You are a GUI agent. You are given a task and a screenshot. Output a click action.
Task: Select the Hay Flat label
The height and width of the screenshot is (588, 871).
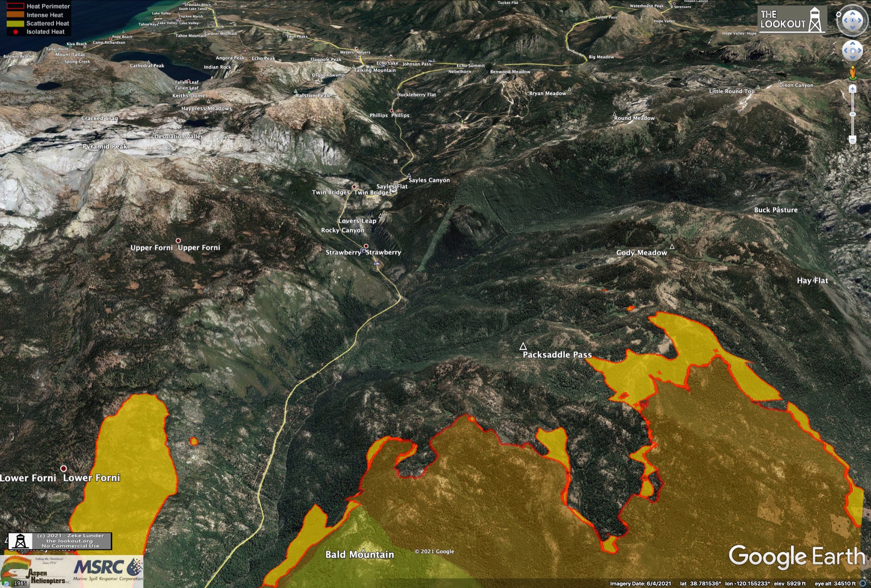[x=812, y=280]
